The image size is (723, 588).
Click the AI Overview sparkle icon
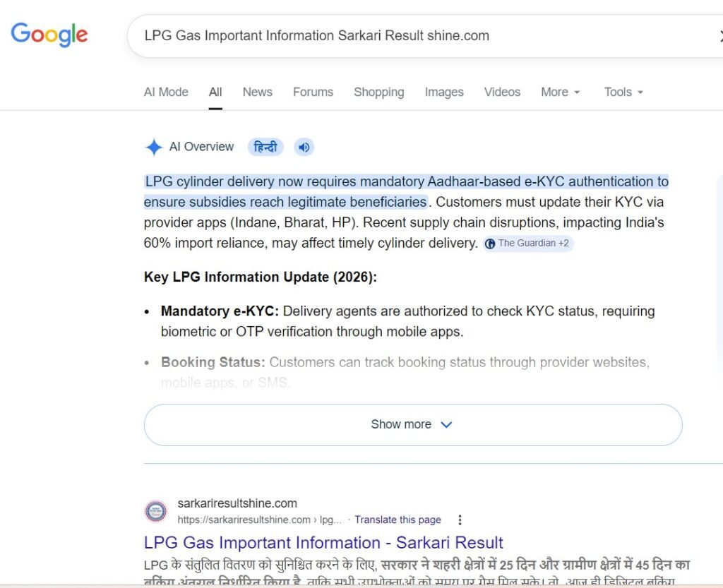point(153,147)
